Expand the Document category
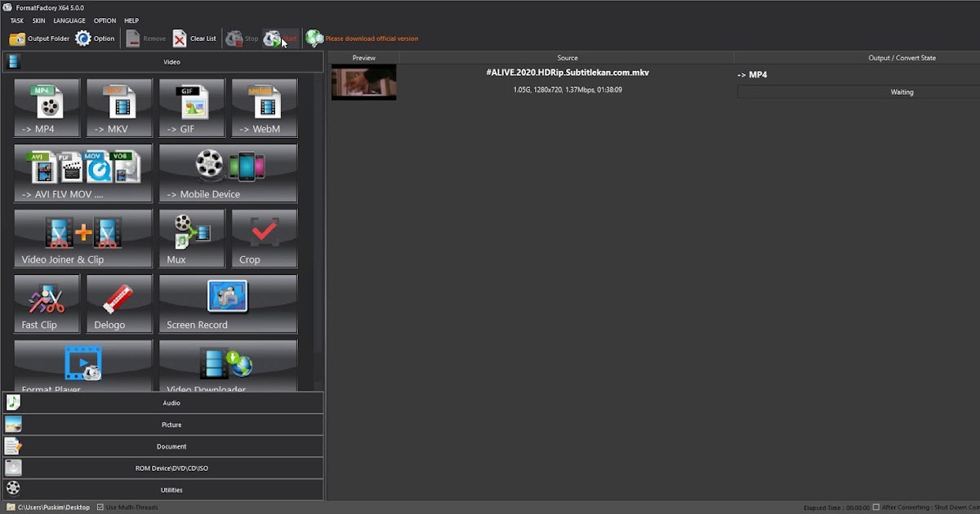 pyautogui.click(x=163, y=446)
